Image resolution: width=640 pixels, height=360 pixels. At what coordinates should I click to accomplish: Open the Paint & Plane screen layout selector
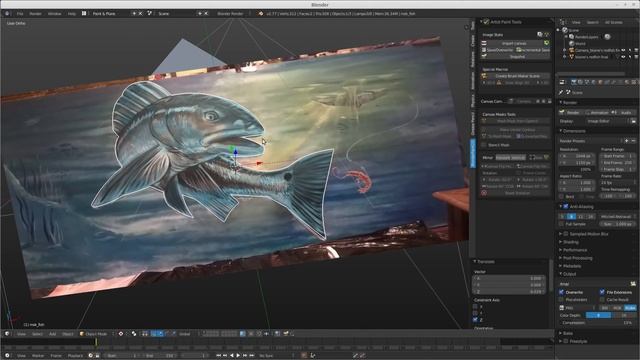tap(107, 13)
